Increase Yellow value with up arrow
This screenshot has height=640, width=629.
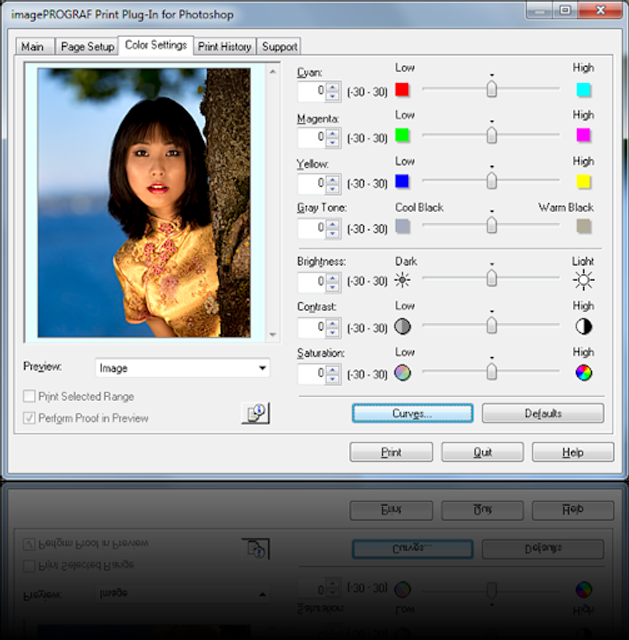click(x=333, y=179)
